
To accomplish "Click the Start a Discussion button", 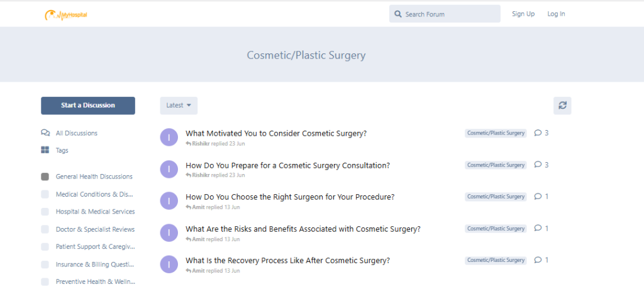I will [x=88, y=106].
